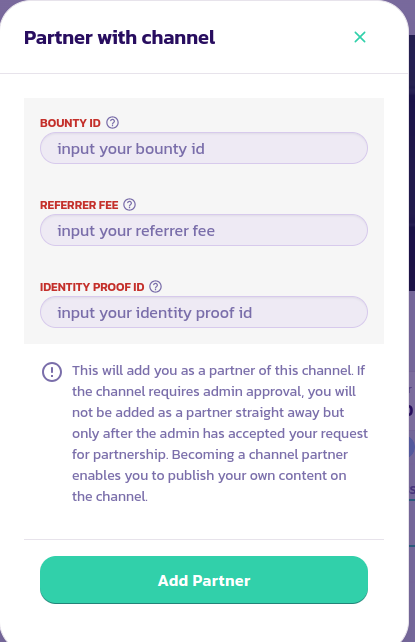Screen dimensions: 415x642
Task: Click into the referrer fee input
Action: click(x=204, y=230)
